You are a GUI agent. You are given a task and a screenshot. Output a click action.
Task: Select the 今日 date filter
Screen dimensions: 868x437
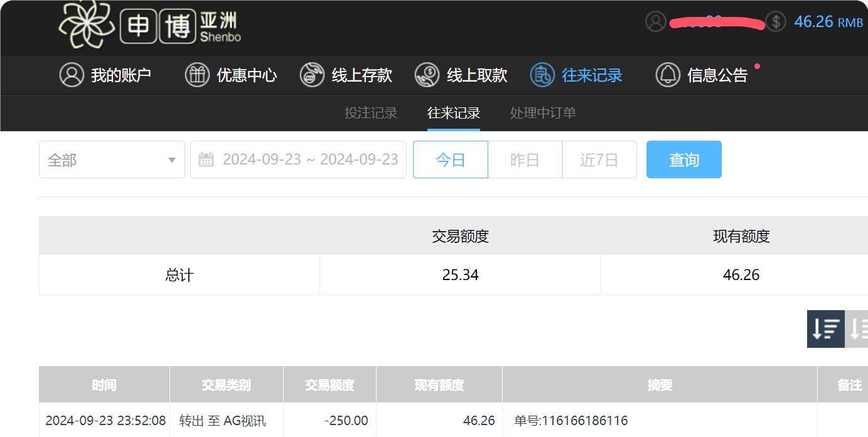tap(450, 159)
